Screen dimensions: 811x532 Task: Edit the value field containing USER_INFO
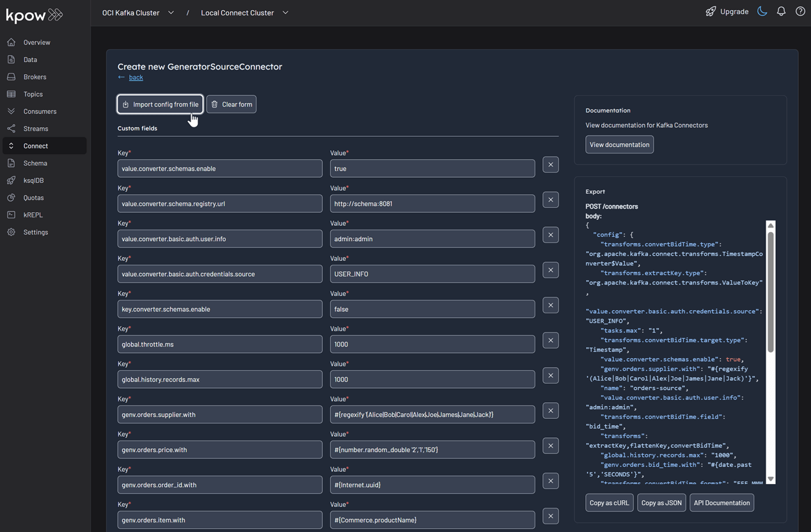point(432,274)
